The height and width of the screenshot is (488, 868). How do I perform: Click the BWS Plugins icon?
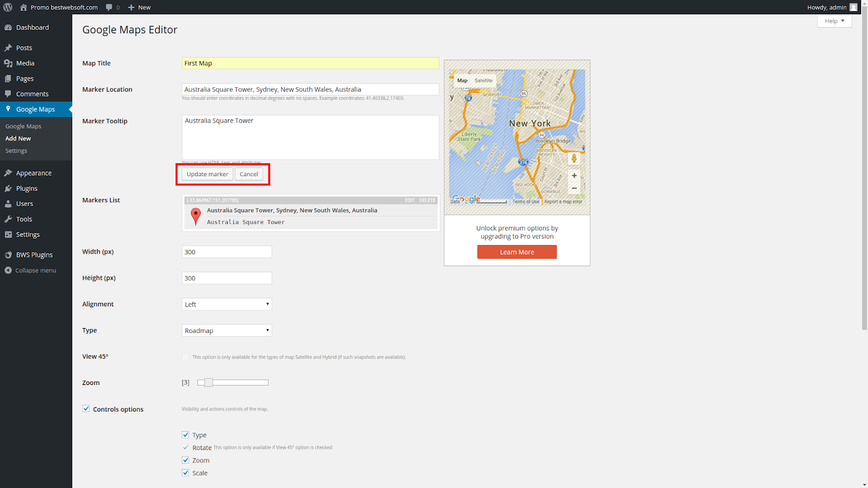[x=8, y=255]
